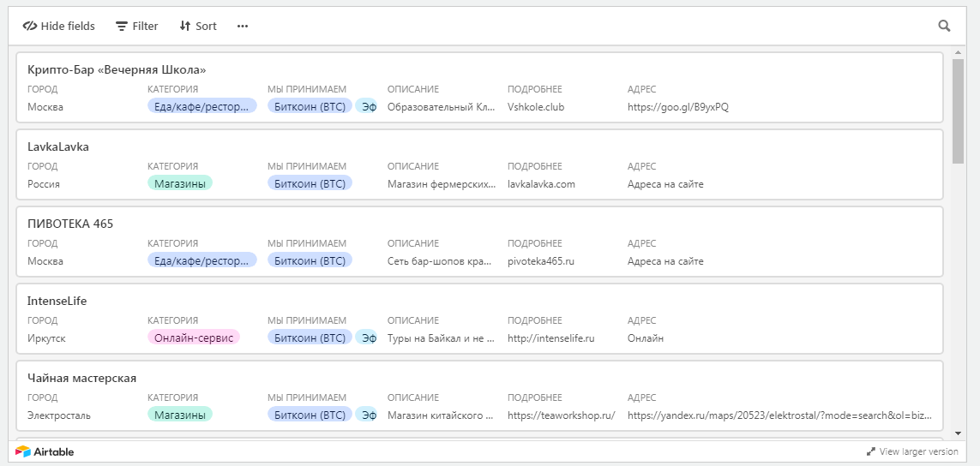Image resolution: width=980 pixels, height=466 pixels.
Task: Click Магазины tag in Чайная мастерская card
Action: pos(180,415)
